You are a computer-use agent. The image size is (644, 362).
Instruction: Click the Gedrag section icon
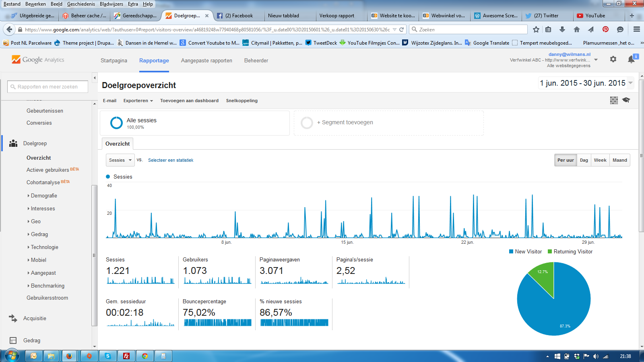[x=13, y=340]
